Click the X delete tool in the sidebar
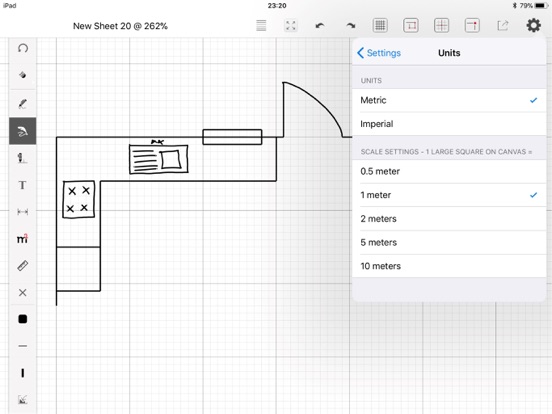 [23, 293]
